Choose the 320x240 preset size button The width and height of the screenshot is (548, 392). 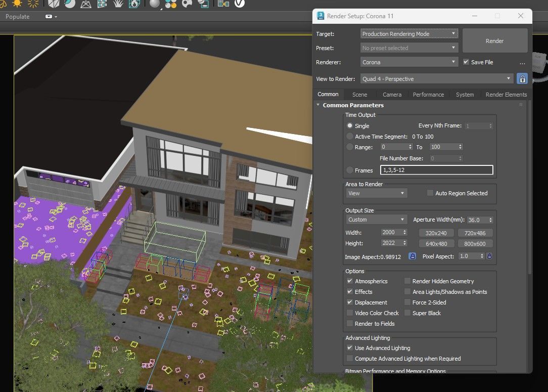[x=436, y=233]
